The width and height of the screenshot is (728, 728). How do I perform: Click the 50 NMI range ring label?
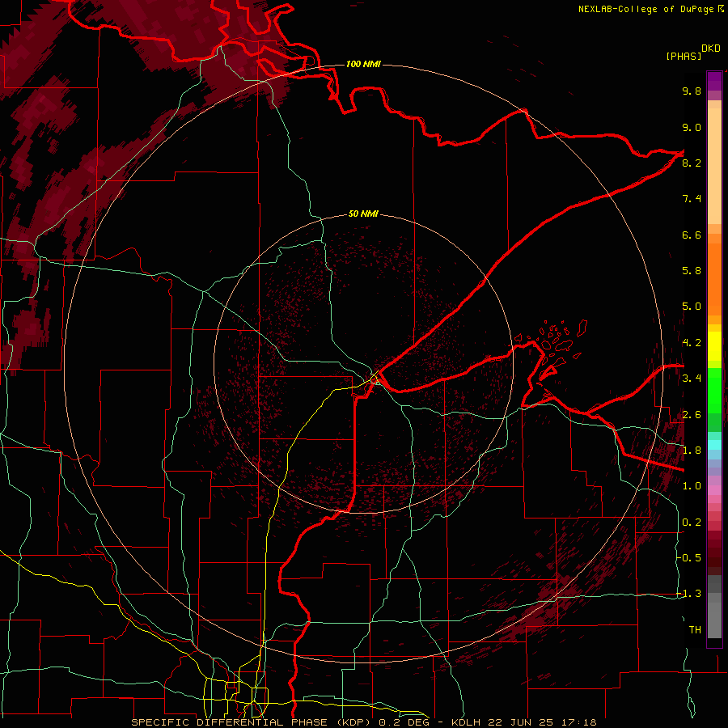pyautogui.click(x=363, y=214)
